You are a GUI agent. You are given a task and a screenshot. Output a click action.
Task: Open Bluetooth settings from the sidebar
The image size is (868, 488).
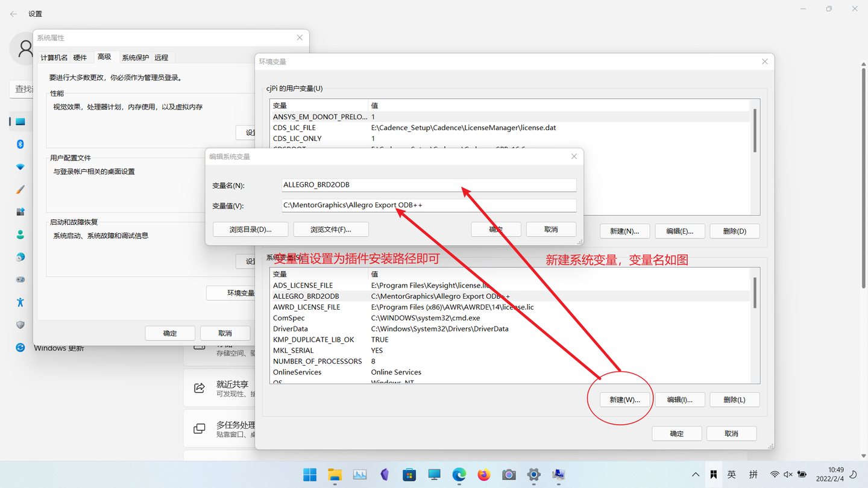20,144
